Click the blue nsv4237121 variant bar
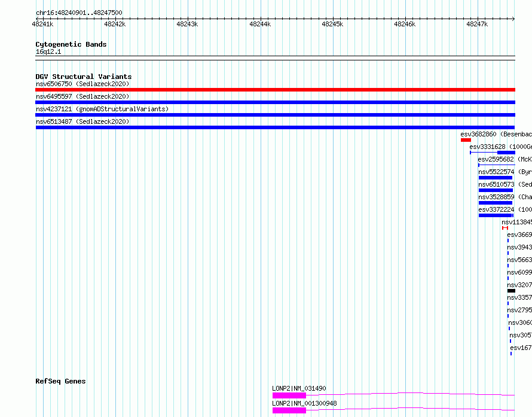532x417 pixels. 275,115
